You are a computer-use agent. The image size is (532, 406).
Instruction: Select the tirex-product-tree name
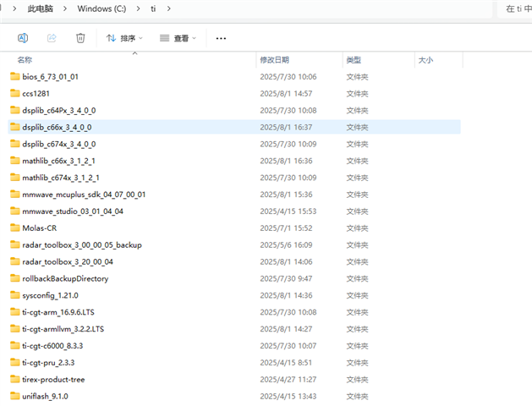[x=53, y=380]
